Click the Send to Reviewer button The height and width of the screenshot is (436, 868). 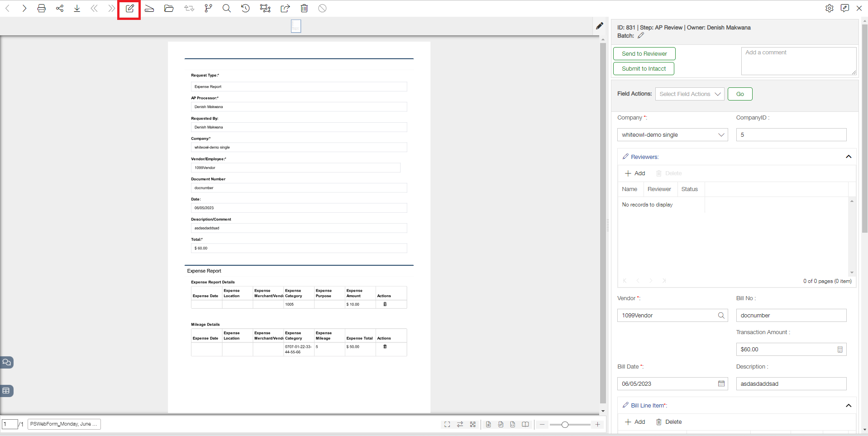tap(644, 53)
